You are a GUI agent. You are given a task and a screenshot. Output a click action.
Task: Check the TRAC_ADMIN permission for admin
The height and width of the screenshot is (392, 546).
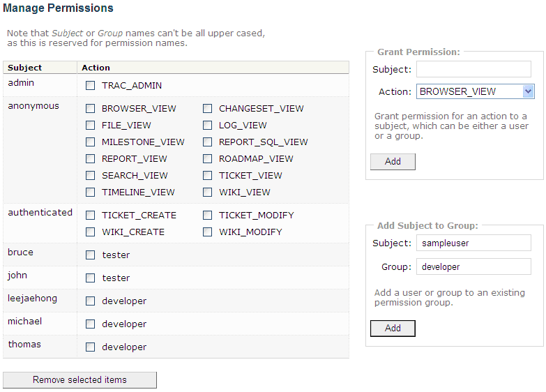91,86
